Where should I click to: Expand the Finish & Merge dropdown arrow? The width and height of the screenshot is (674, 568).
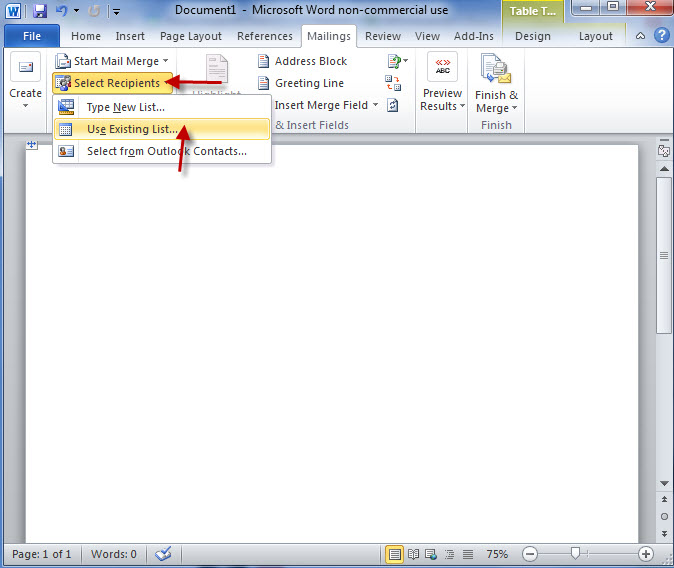coord(514,108)
